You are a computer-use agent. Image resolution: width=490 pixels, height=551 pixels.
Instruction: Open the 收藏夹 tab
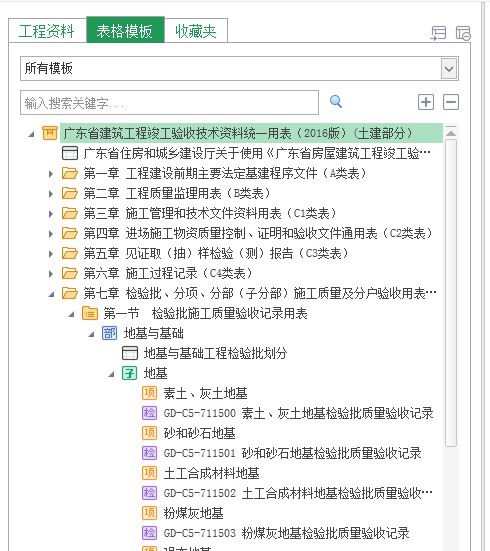(x=196, y=31)
